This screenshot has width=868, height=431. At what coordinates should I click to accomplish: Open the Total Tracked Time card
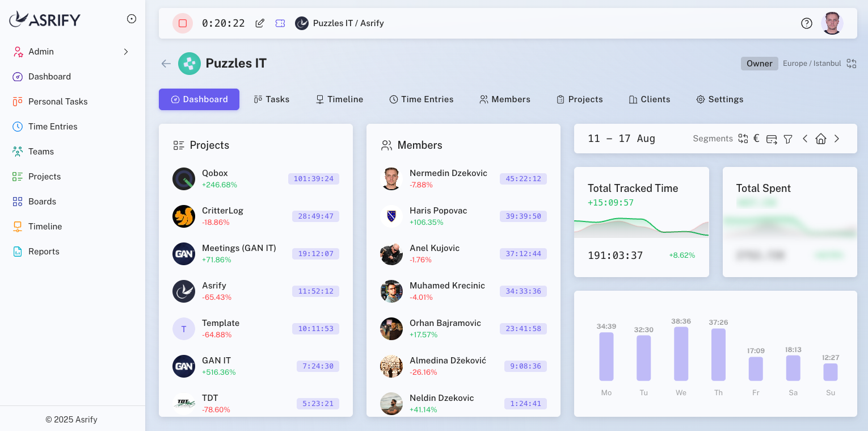click(x=642, y=222)
